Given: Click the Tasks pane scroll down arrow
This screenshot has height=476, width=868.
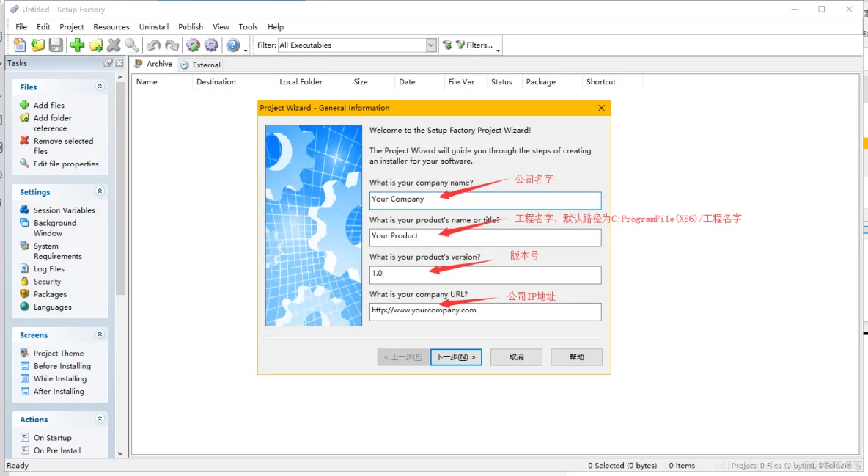Looking at the screenshot, I should point(120,453).
